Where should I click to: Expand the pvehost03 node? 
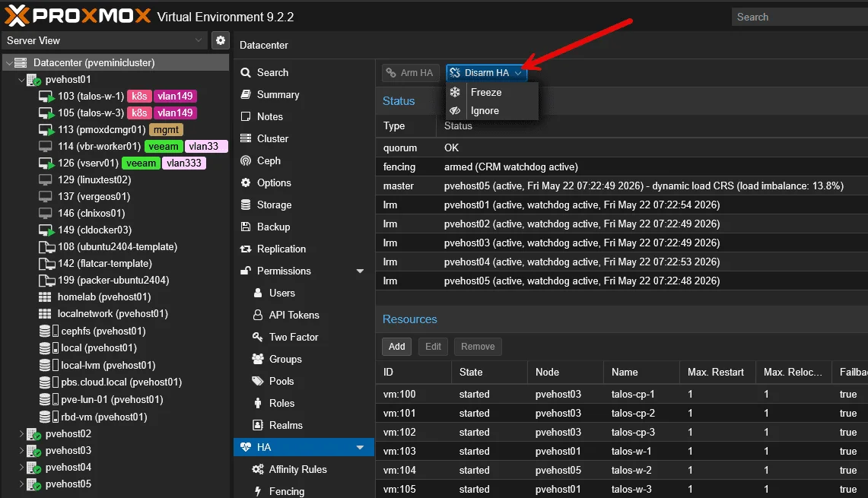point(21,450)
